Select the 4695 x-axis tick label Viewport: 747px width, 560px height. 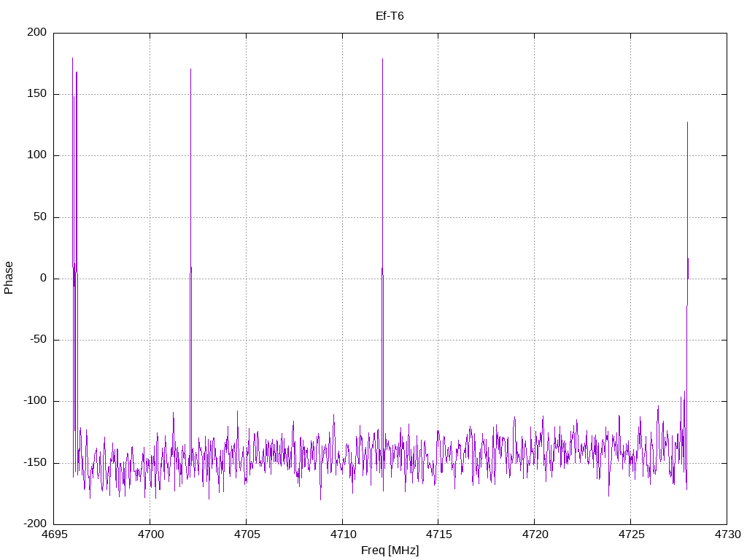coord(54,534)
